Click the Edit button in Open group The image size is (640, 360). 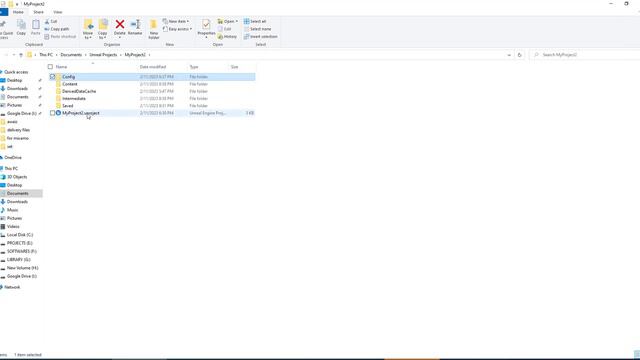[x=225, y=29]
